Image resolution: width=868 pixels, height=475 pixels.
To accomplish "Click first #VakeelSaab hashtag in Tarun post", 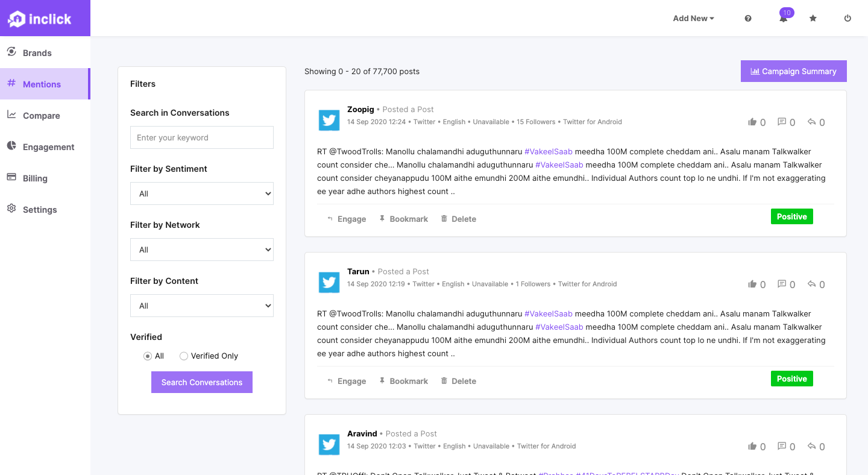I will click(549, 313).
